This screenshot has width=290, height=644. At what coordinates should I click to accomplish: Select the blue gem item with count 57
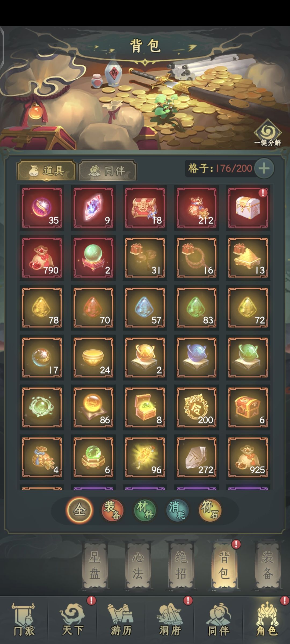coord(145,308)
